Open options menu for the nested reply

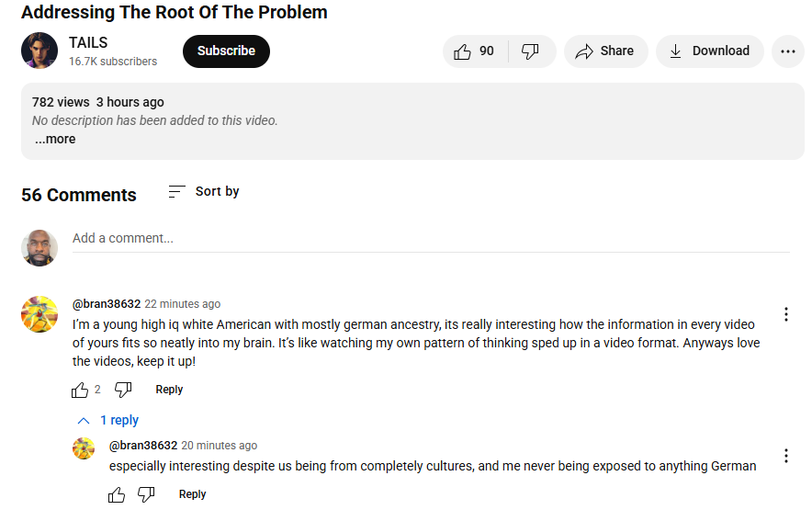785,456
